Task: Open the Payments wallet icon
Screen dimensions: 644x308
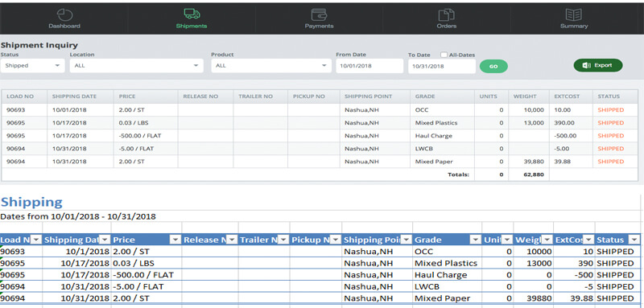Action: pyautogui.click(x=319, y=14)
